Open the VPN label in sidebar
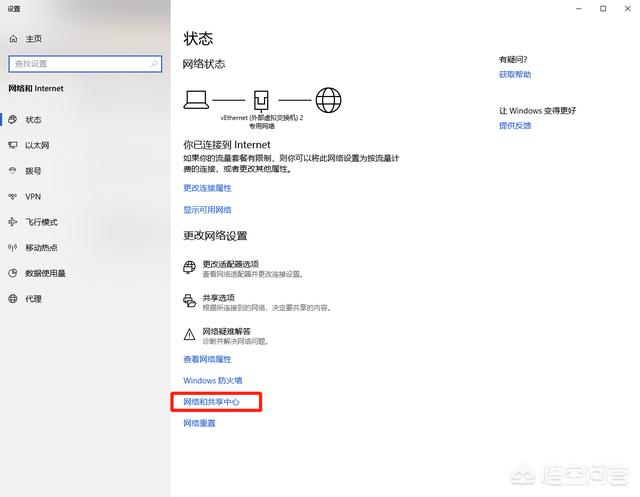 click(x=33, y=197)
